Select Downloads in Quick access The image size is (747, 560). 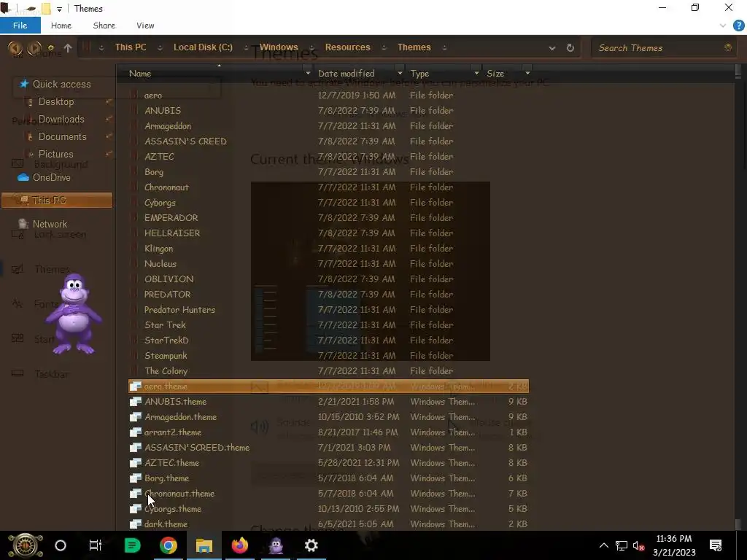click(x=61, y=119)
